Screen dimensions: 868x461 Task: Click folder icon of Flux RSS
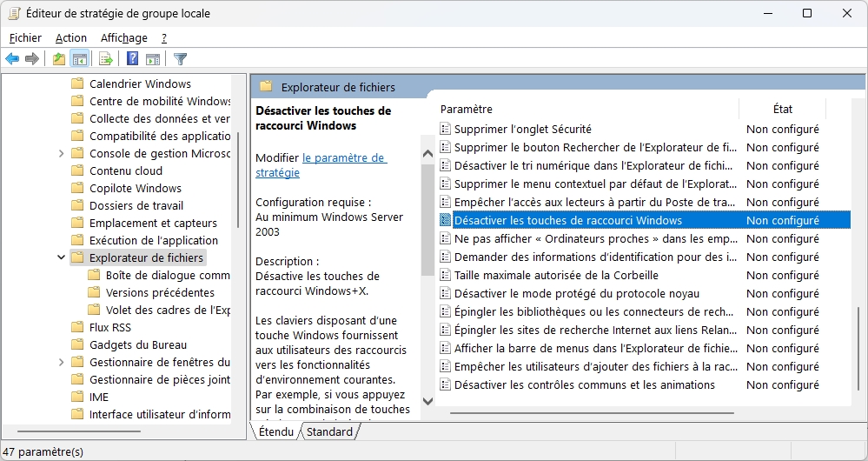pyautogui.click(x=77, y=327)
